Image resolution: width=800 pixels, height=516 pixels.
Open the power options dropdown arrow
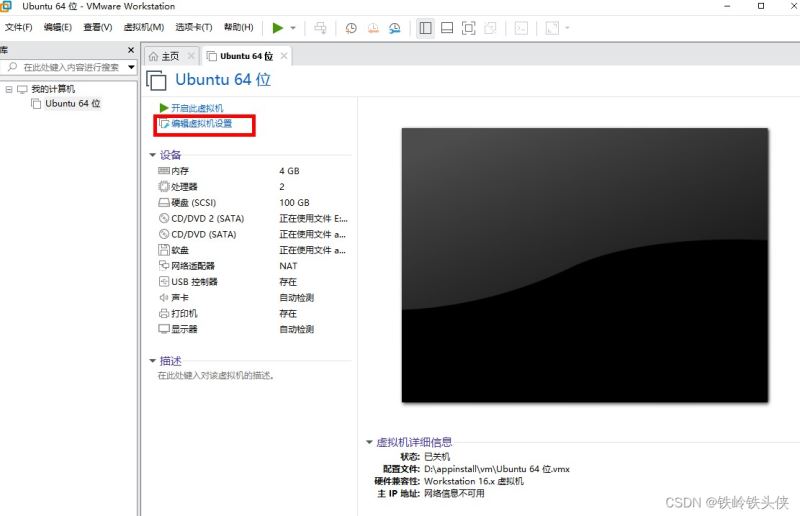[x=293, y=28]
